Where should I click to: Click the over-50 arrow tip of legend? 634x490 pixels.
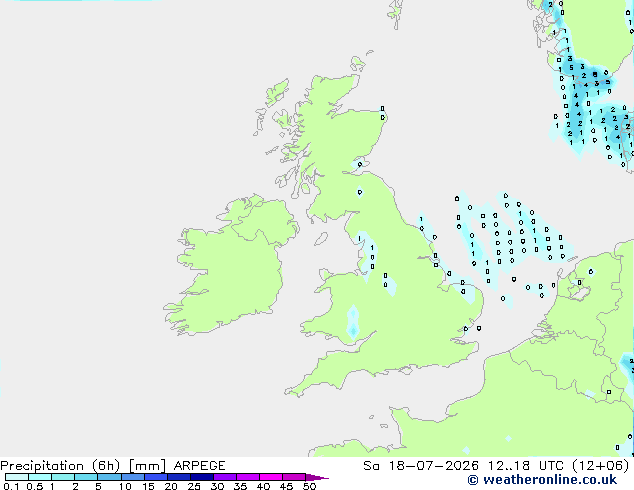coord(317,477)
